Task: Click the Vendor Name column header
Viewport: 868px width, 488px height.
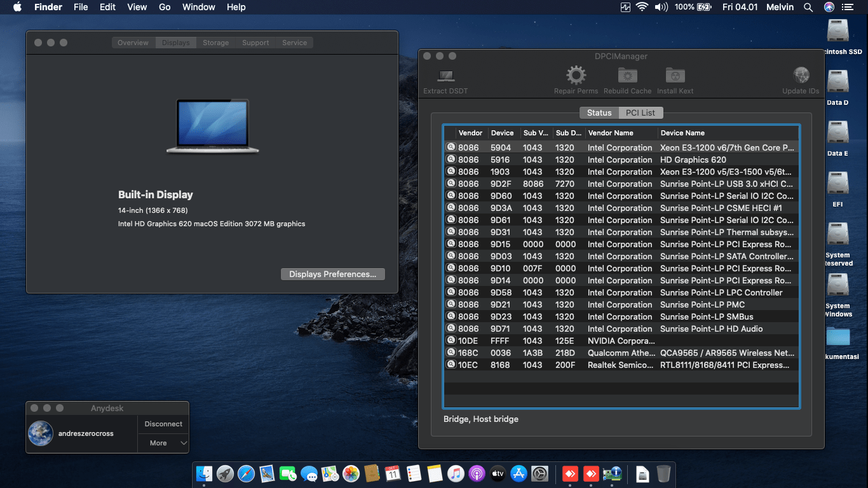Action: pyautogui.click(x=621, y=133)
